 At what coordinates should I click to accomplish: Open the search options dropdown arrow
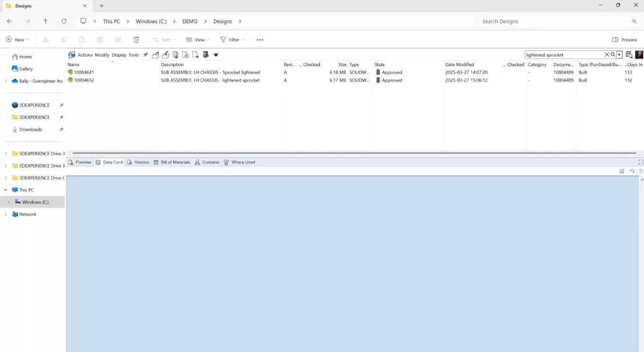(x=619, y=54)
